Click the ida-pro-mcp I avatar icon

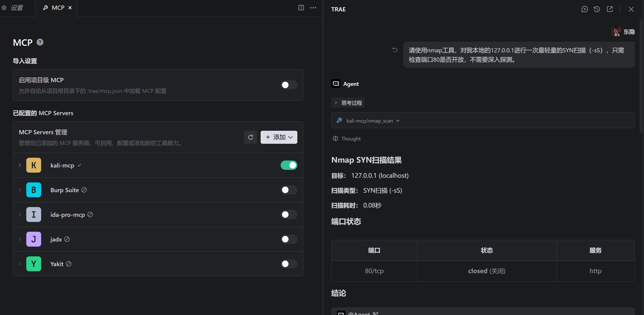click(33, 214)
